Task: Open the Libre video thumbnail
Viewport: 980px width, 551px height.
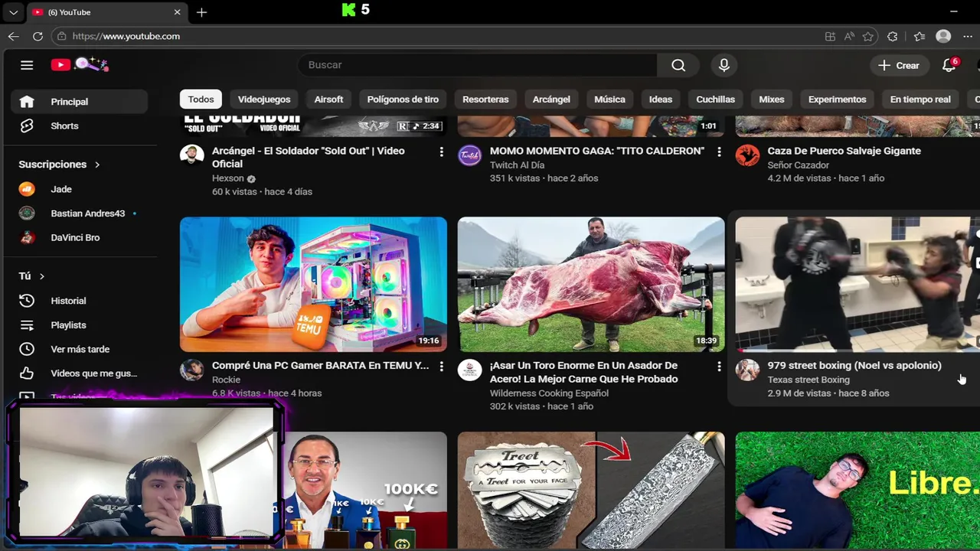Action: 857,490
